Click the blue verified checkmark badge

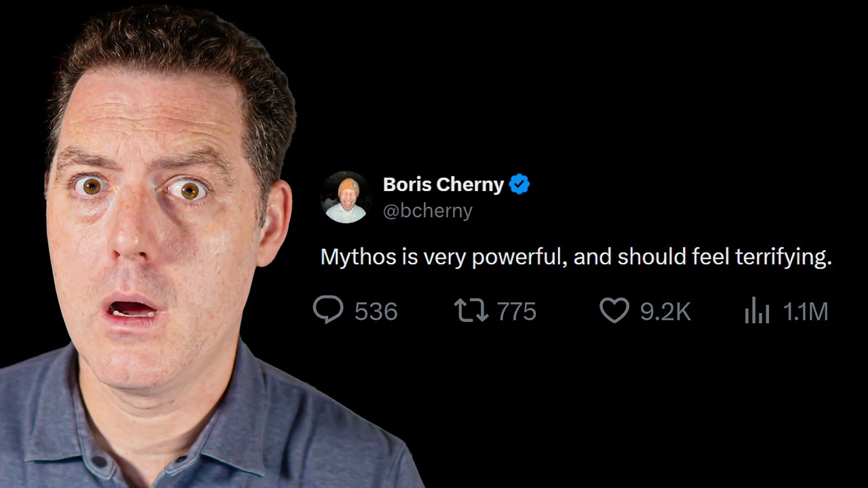pyautogui.click(x=519, y=184)
